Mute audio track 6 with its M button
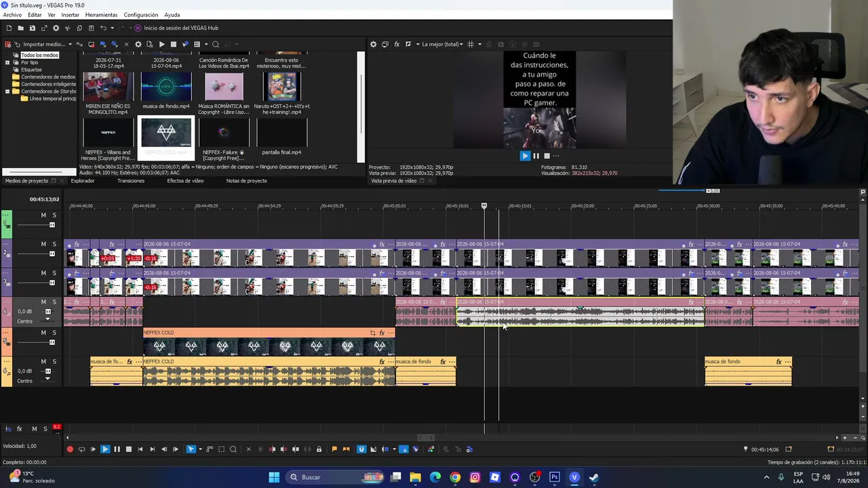Image resolution: width=868 pixels, height=488 pixels. coord(43,362)
